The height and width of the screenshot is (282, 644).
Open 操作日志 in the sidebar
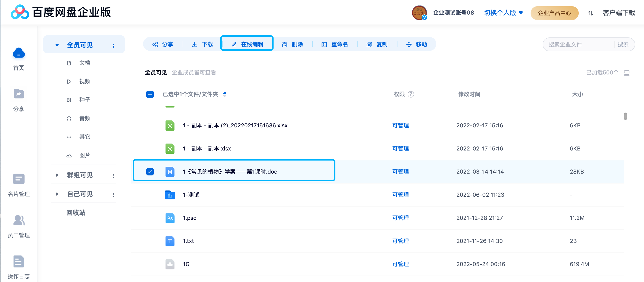coord(19,267)
